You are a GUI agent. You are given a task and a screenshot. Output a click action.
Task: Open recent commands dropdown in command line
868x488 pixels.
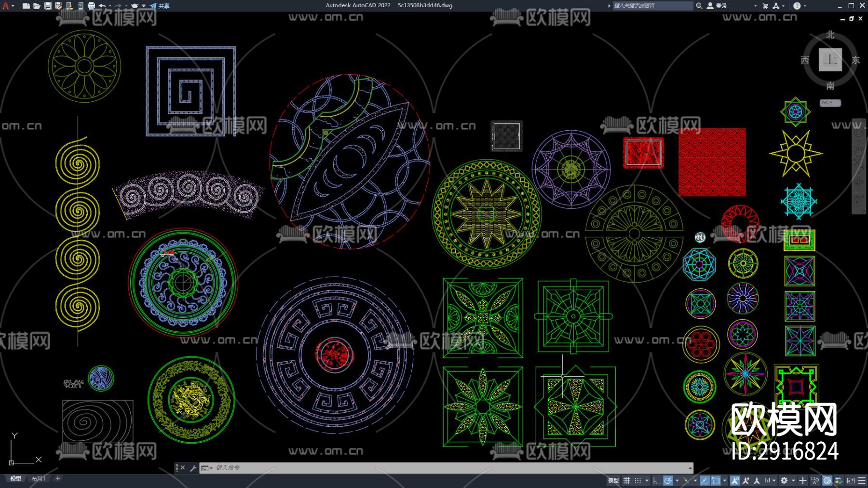(206, 468)
